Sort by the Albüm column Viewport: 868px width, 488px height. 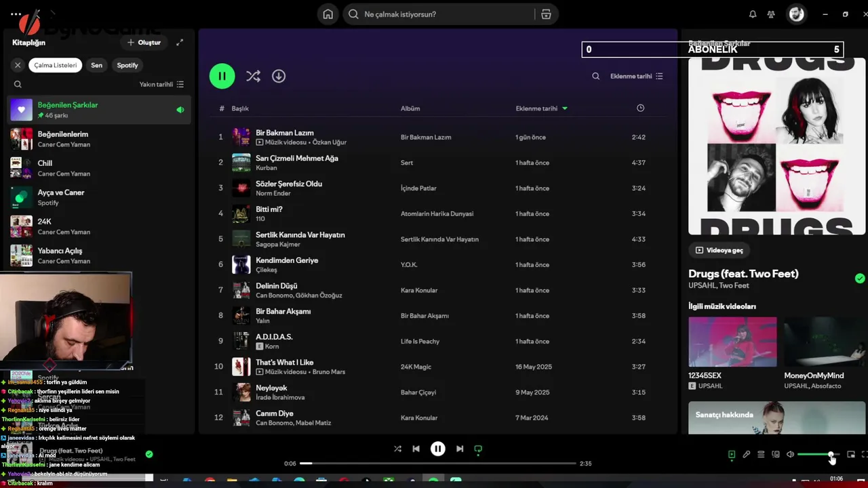pyautogui.click(x=410, y=108)
